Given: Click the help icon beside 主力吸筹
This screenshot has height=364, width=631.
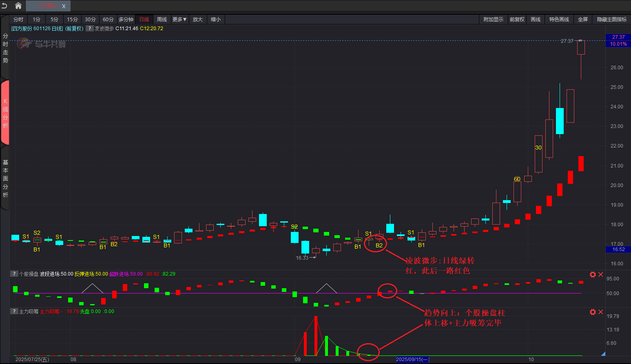Looking at the screenshot, I should pos(14,311).
